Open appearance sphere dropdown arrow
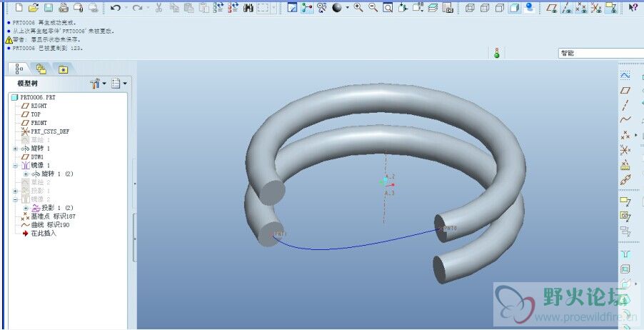 coord(348,8)
